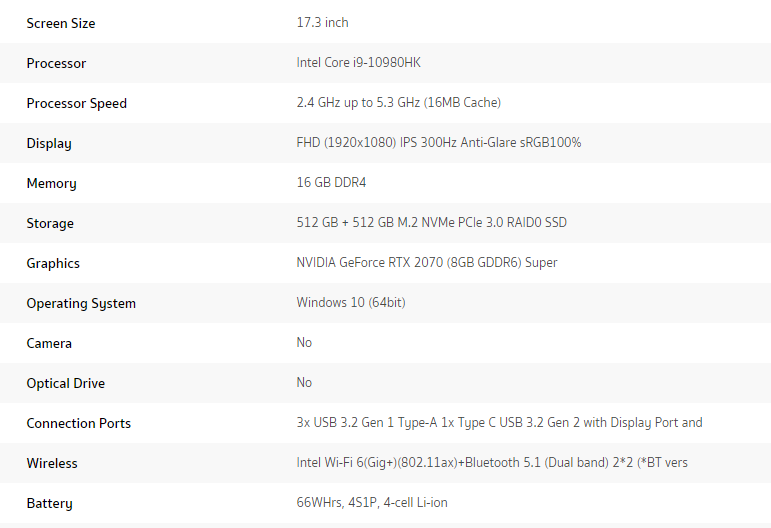Click the Processor row label
Image resolution: width=771 pixels, height=528 pixels.
tap(56, 63)
